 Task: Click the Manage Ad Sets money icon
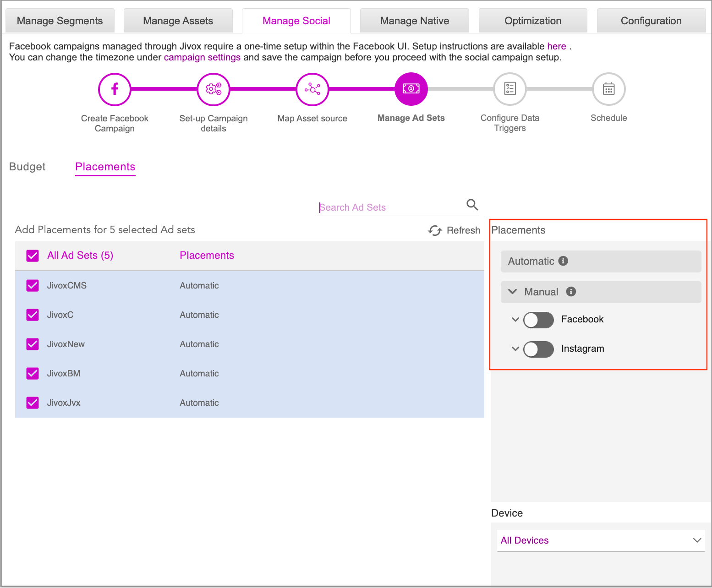(411, 89)
